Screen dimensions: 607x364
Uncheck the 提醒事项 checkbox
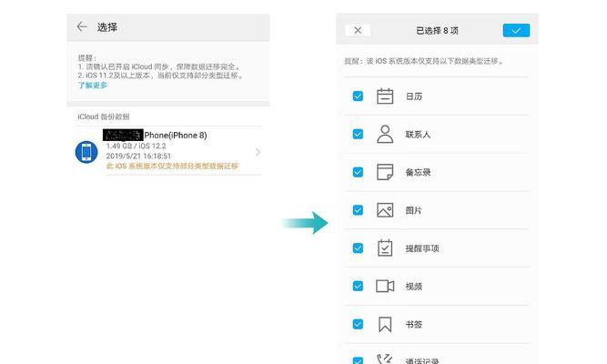pyautogui.click(x=358, y=248)
